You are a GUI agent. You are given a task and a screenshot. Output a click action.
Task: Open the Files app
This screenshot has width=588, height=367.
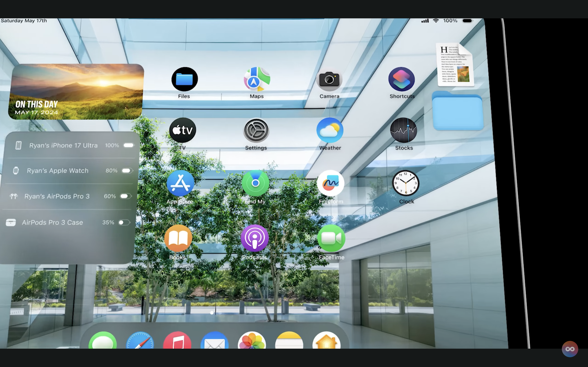tap(184, 79)
